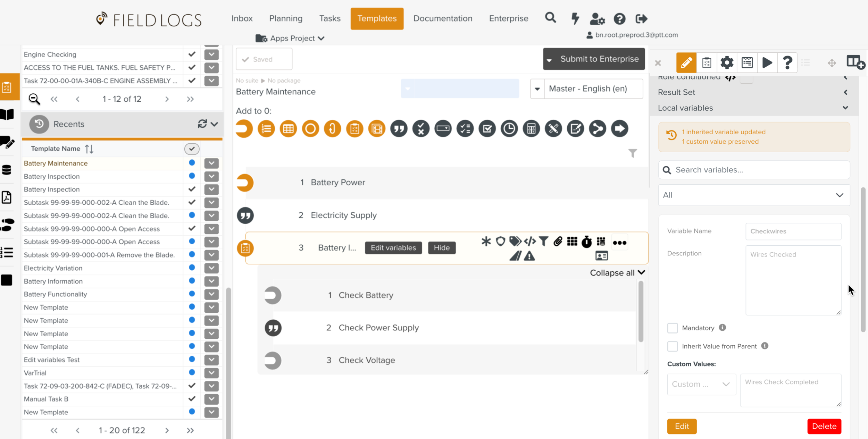Check Inherit Value from Parent
The image size is (868, 439).
(x=673, y=346)
